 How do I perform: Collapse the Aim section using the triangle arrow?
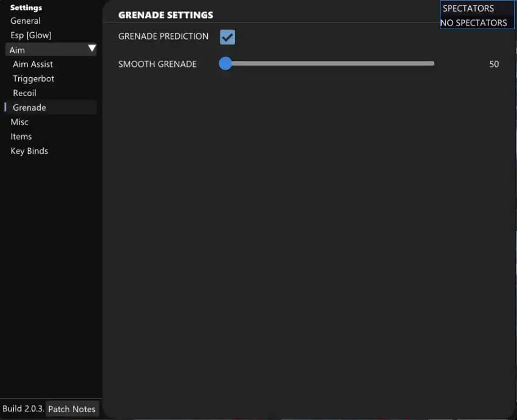(92, 49)
